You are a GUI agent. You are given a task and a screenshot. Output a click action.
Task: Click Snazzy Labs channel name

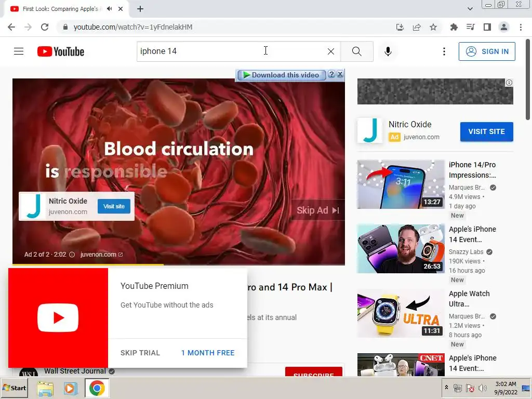tap(466, 252)
